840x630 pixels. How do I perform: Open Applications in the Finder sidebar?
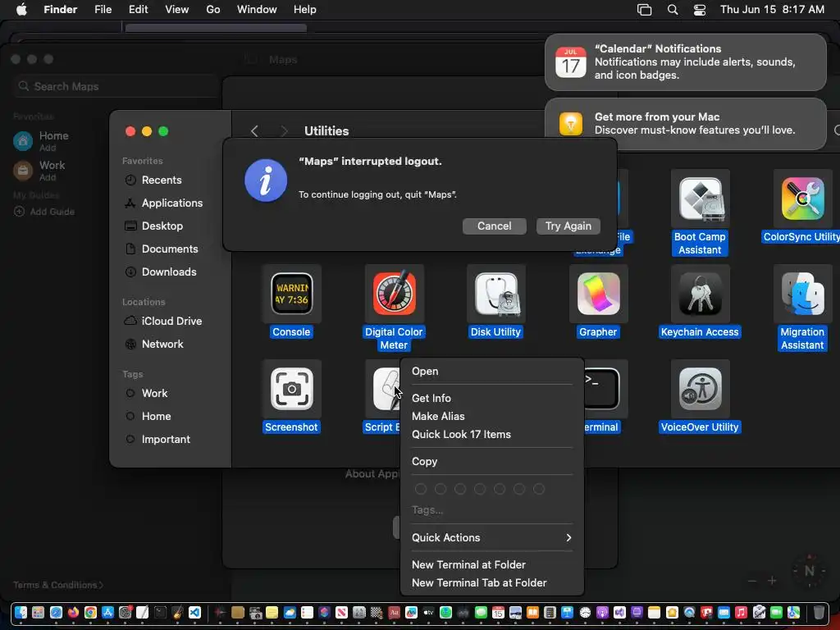[x=171, y=203]
